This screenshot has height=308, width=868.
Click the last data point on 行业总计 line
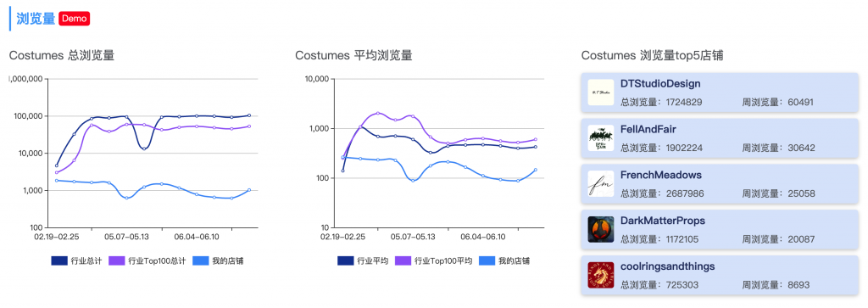(249, 115)
